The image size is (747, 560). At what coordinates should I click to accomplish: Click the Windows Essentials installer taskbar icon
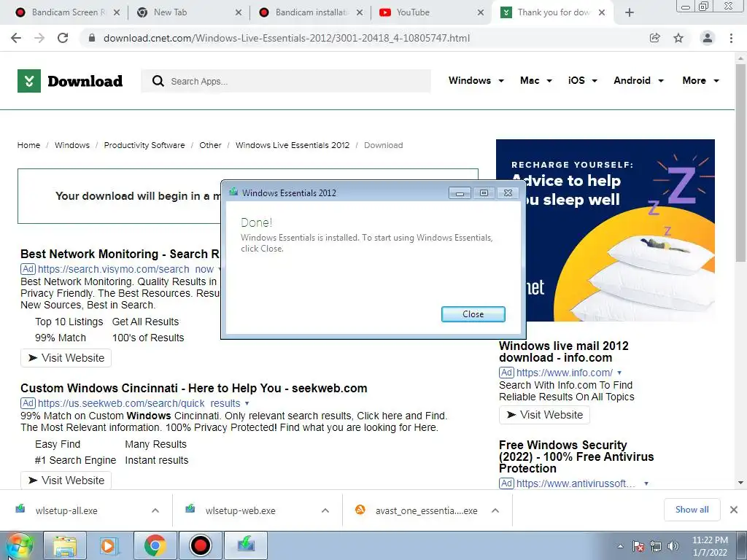click(246, 545)
